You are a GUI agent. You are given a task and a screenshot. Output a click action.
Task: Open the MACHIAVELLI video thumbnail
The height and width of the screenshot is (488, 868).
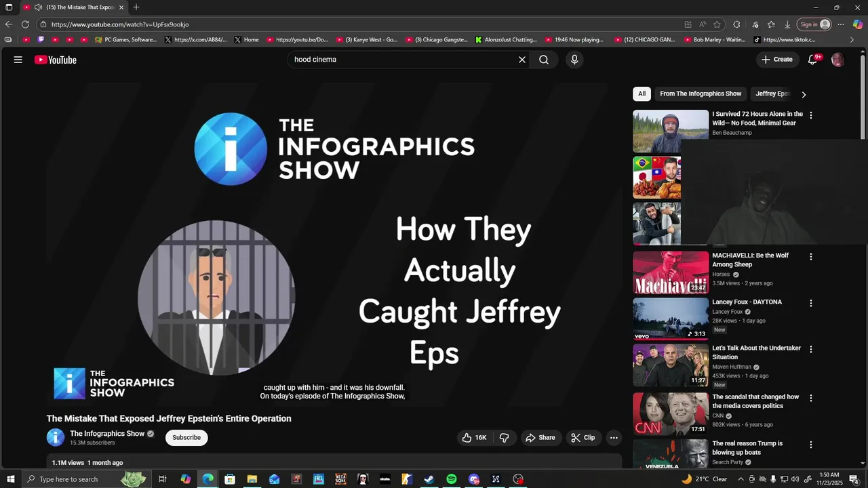671,273
